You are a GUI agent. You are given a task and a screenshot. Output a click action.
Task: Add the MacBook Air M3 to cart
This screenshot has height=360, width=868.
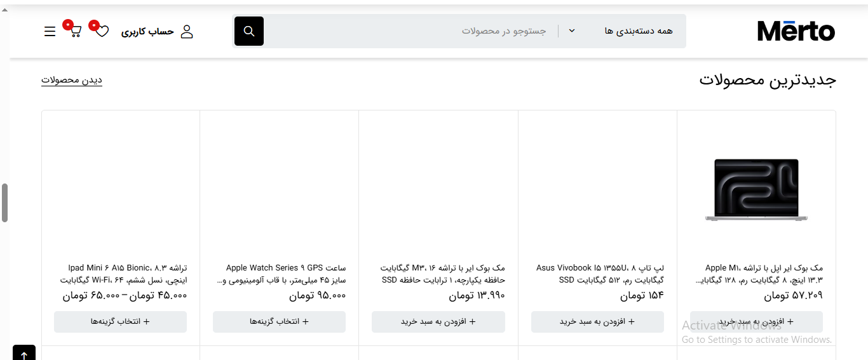click(438, 322)
